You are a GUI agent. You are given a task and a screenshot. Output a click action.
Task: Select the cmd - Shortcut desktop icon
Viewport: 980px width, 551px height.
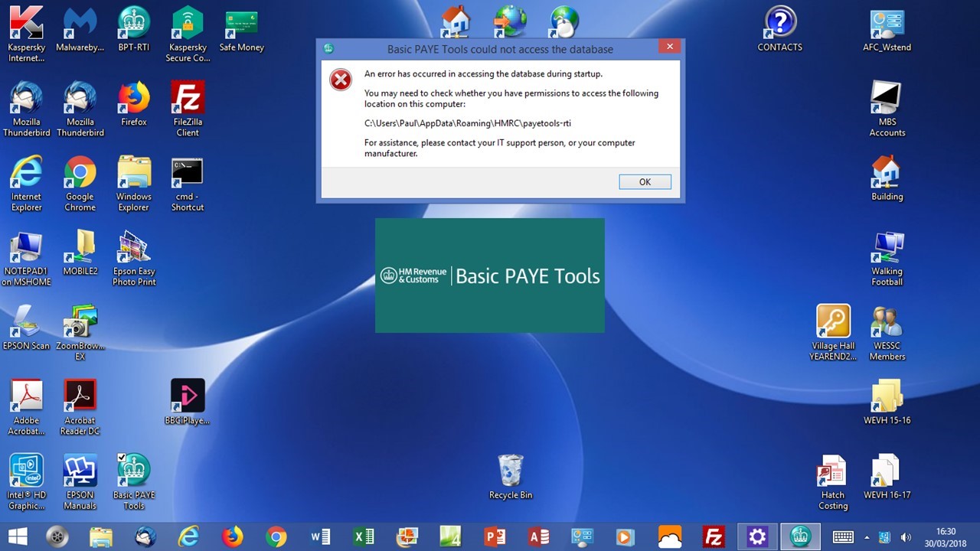(188, 184)
